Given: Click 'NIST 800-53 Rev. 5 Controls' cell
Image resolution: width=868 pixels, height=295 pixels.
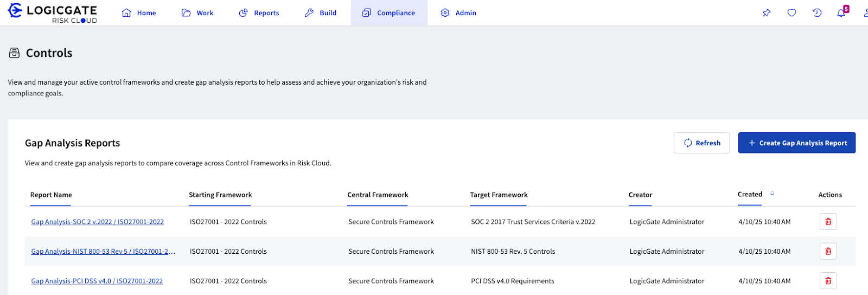Looking at the screenshot, I should (513, 252).
